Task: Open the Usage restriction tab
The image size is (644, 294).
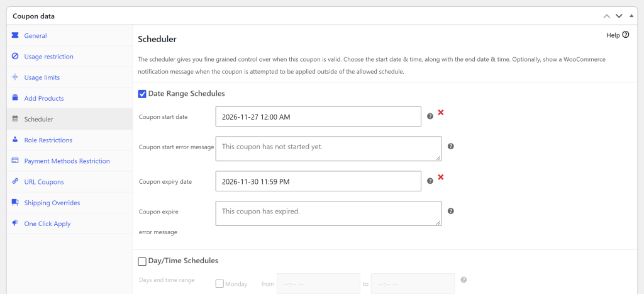Action: pyautogui.click(x=70, y=56)
